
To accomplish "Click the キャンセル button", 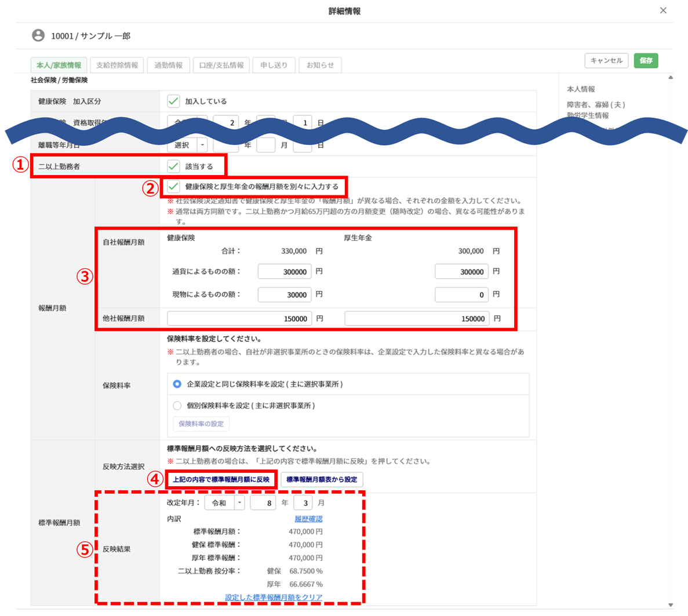I will coord(606,60).
